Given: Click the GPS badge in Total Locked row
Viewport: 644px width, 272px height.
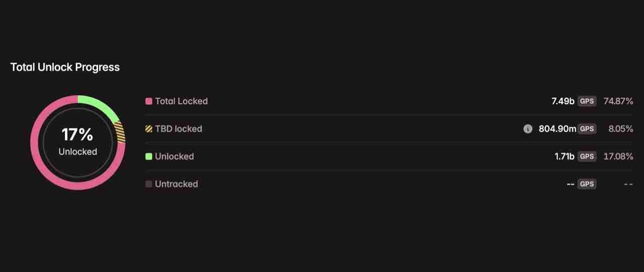Looking at the screenshot, I should tap(587, 101).
